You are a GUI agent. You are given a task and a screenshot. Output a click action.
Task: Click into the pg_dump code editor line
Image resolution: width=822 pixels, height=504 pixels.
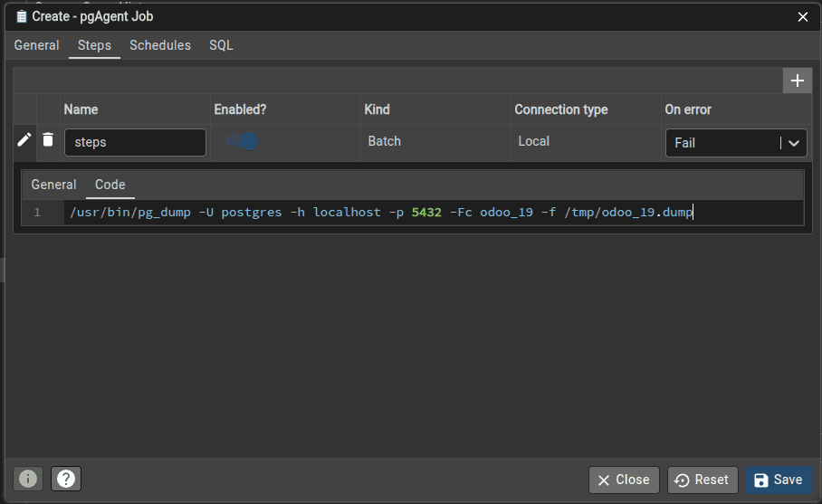[434, 212]
